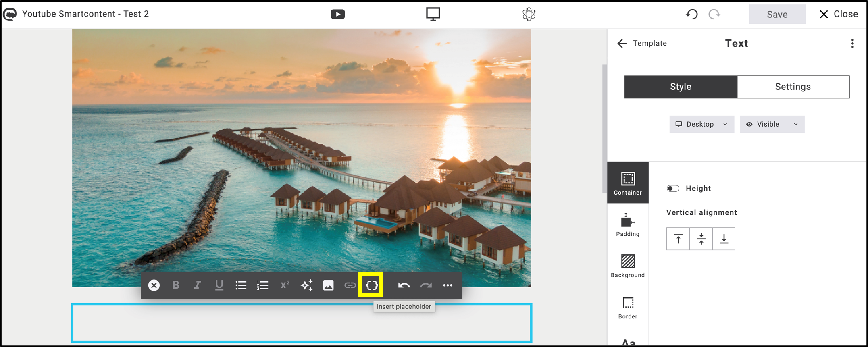Redo the change in the top bar
This screenshot has width=868, height=347.
point(714,14)
